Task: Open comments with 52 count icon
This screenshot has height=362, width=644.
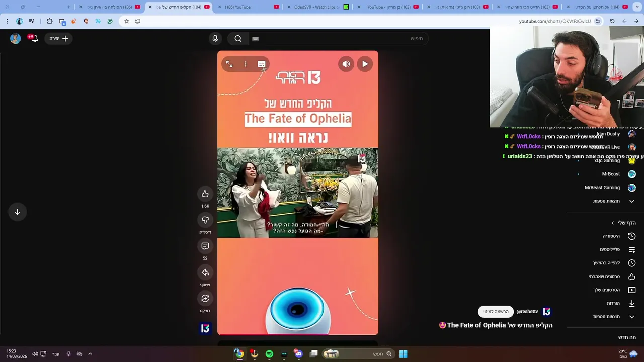Action: coord(205,246)
